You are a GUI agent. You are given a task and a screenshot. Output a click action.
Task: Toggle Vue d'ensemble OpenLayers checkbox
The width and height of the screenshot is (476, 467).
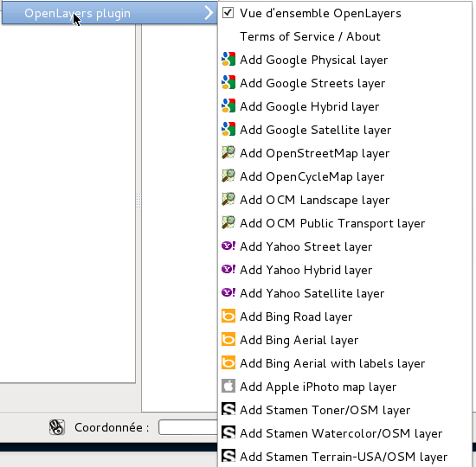[x=228, y=13]
